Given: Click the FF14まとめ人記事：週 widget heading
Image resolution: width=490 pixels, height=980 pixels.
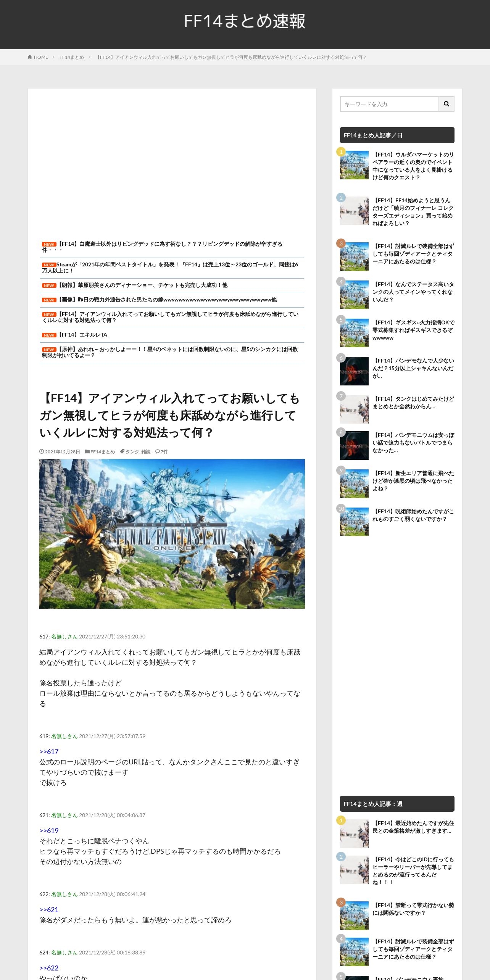Looking at the screenshot, I should (x=397, y=804).
